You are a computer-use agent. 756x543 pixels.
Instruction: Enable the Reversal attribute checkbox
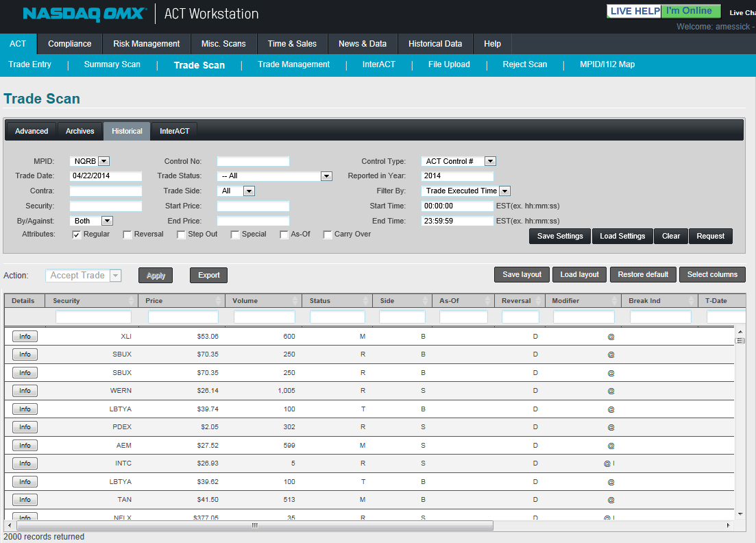127,235
